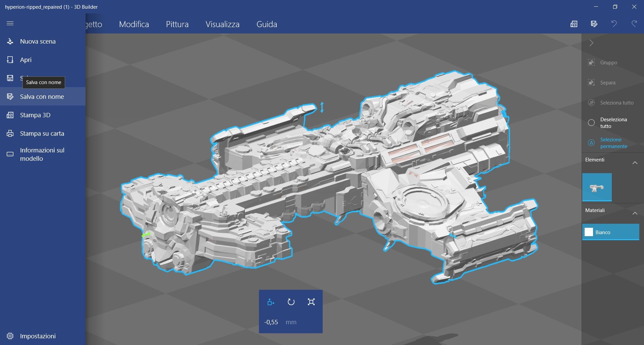Viewport: 644px width, 345px height.
Task: Click the undo arrow icon
Action: tap(614, 24)
